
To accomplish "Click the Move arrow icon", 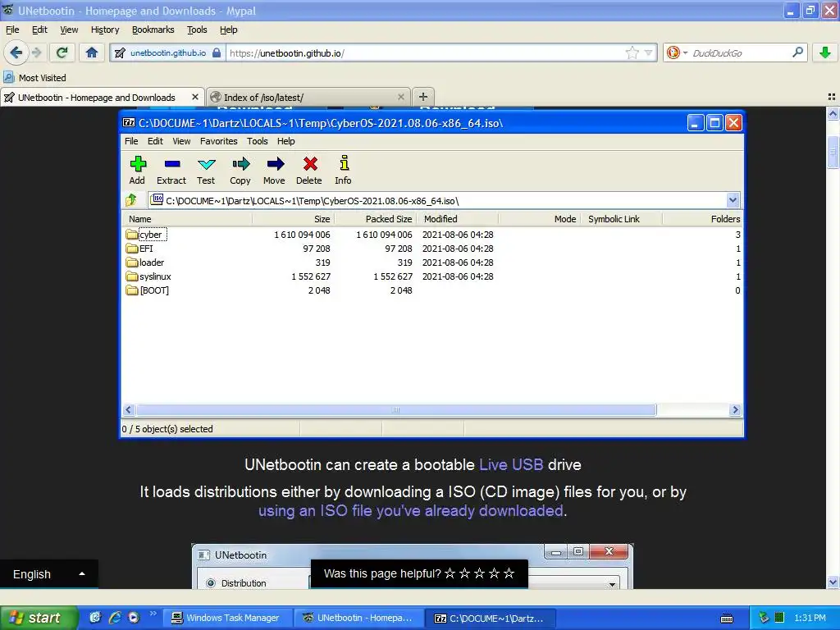I will (x=274, y=171).
